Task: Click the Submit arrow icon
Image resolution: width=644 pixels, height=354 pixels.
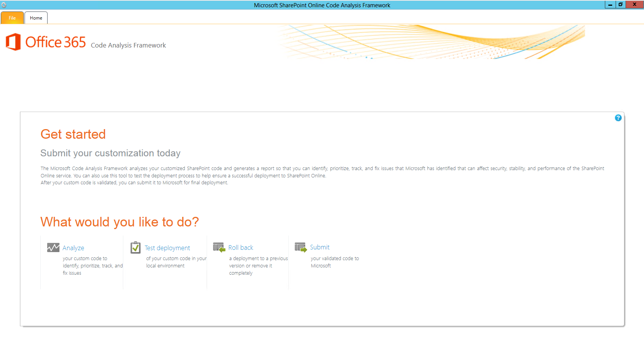Action: (x=301, y=247)
